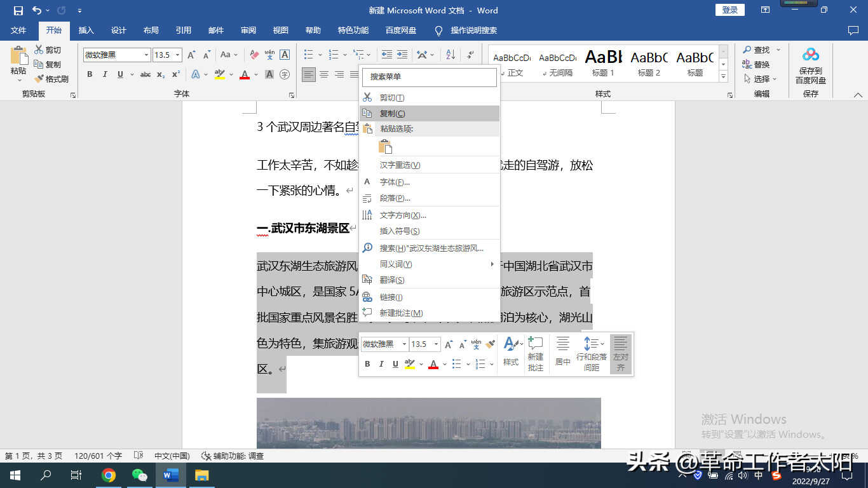Viewport: 868px width, 488px height.
Task: Choose Cut (剪切) in the context menu
Action: (x=430, y=98)
